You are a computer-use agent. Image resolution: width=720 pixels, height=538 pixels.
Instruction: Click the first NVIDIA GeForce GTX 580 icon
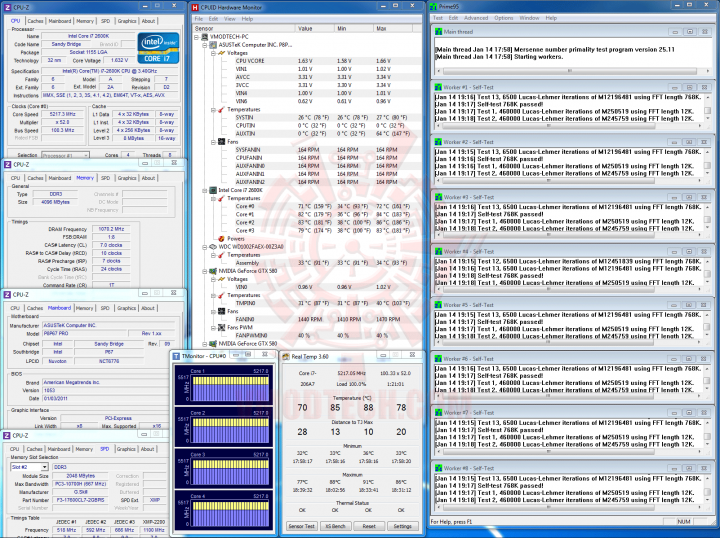[213, 271]
